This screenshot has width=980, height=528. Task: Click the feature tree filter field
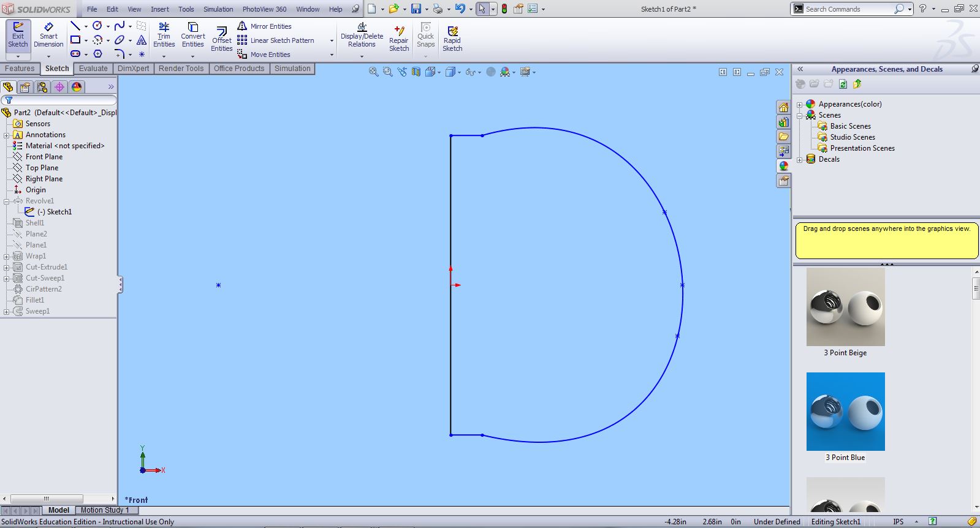click(x=59, y=100)
